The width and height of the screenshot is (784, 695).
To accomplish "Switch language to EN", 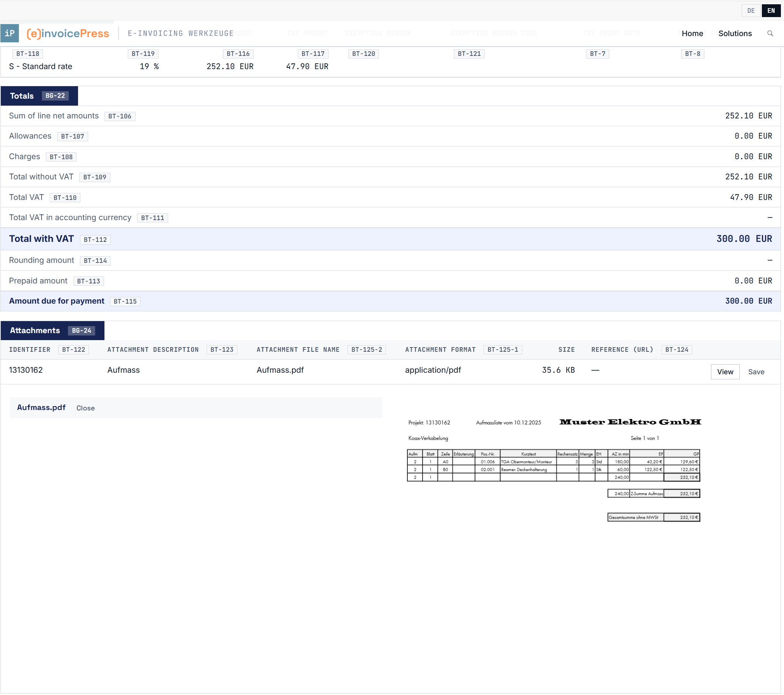I will pos(771,11).
